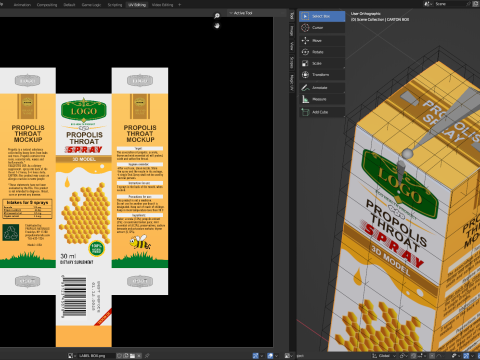Click the image display channels icon
The height and width of the screenshot is (360, 480).
click(x=287, y=356)
